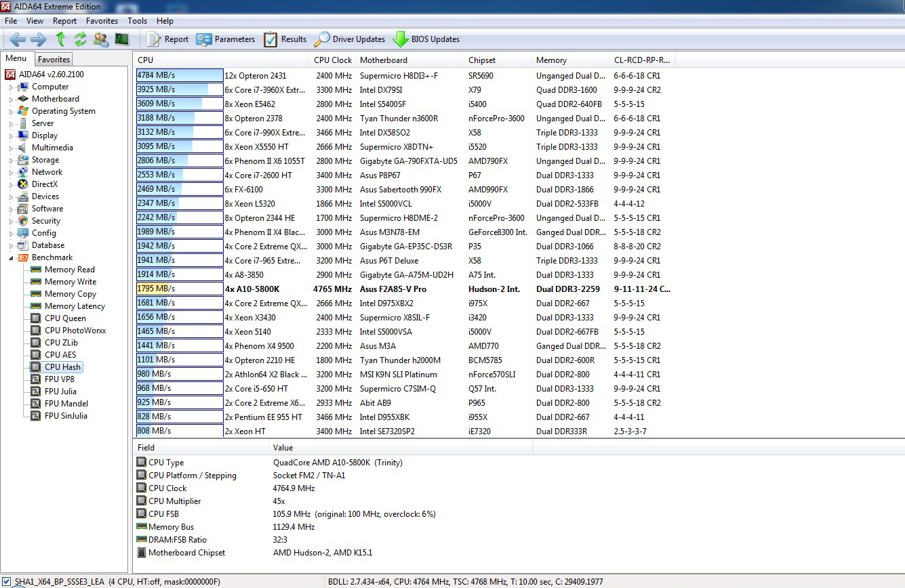Expand the Computer tree node
The width and height of the screenshot is (905, 588).
[10, 87]
